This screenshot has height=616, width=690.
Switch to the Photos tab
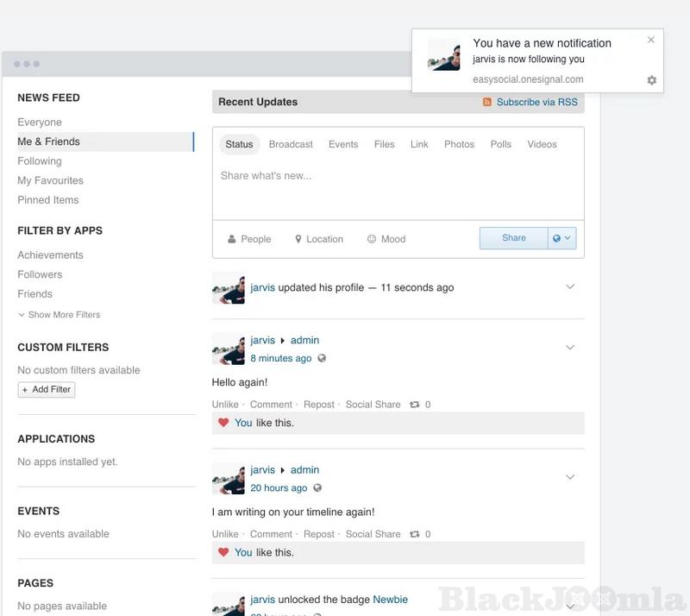[x=459, y=144]
